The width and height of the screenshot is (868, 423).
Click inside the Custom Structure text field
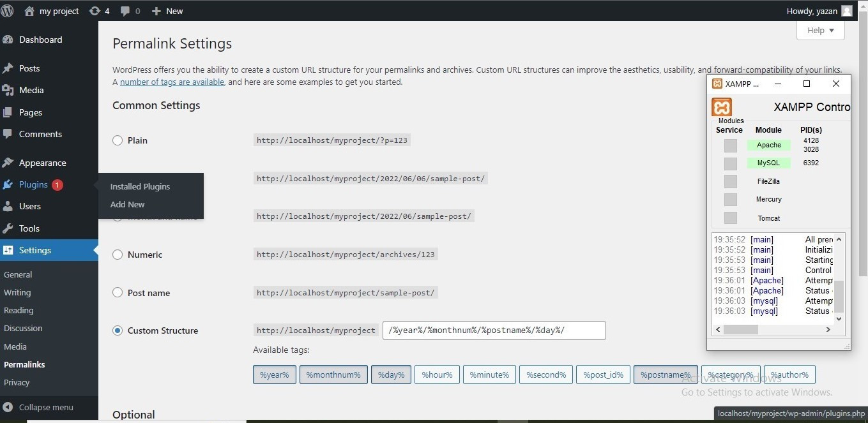click(x=493, y=330)
